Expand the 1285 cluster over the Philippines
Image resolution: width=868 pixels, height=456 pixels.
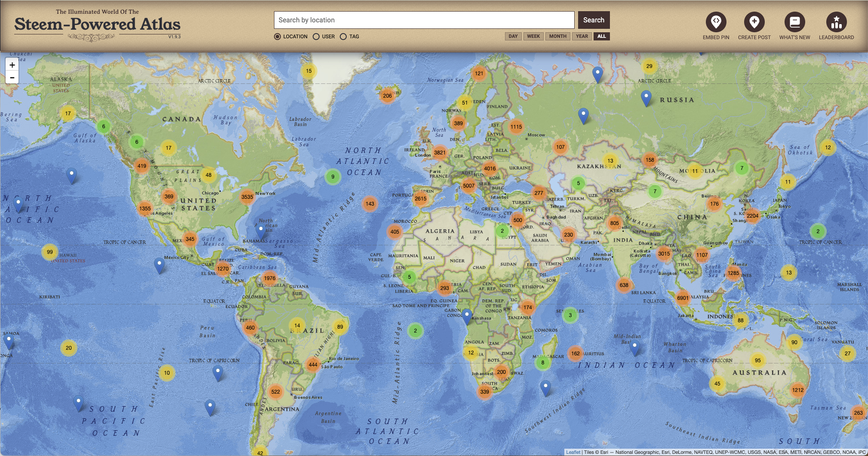[733, 273]
